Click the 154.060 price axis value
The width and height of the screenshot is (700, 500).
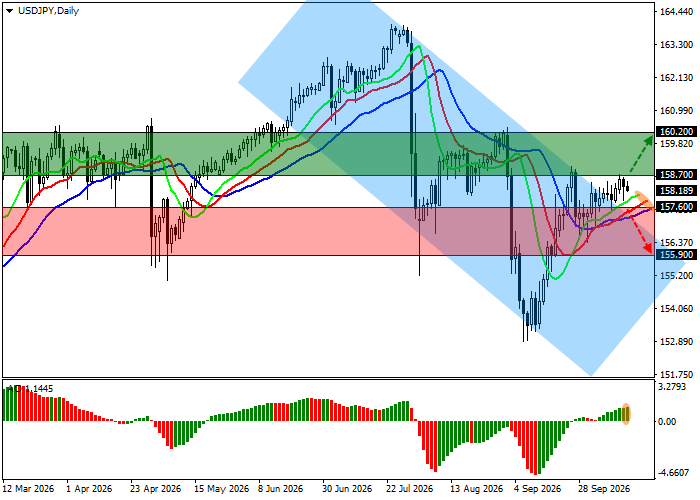tap(676, 308)
